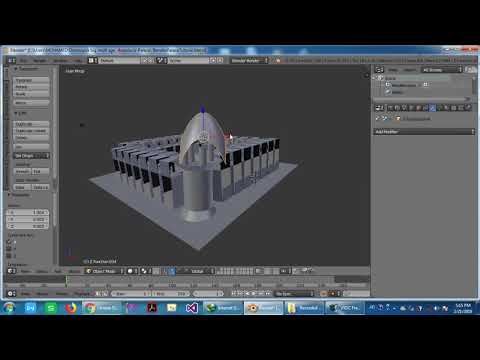Viewport: 480px width, 360px height.
Task: Open the All Scenes display mode dropdown
Action: pos(442,69)
